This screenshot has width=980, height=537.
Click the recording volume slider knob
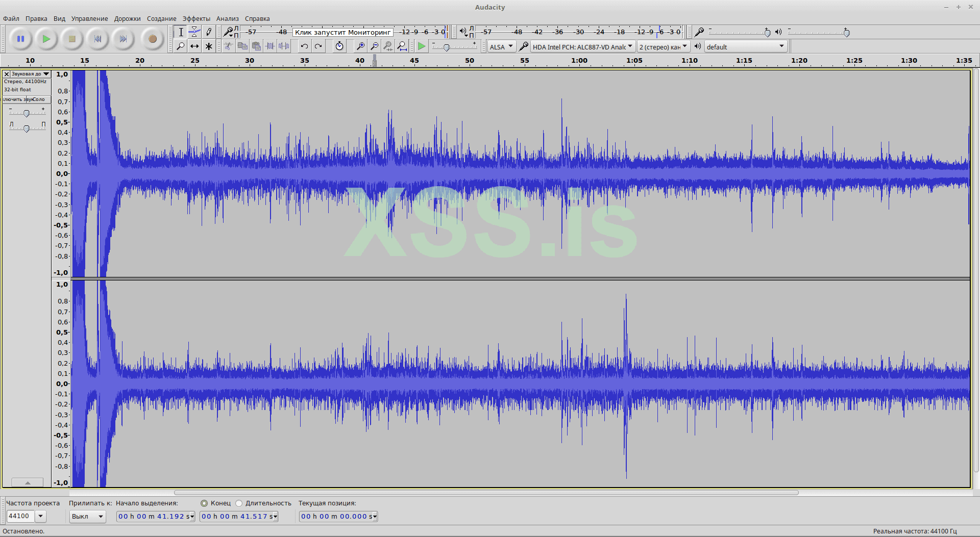767,33
